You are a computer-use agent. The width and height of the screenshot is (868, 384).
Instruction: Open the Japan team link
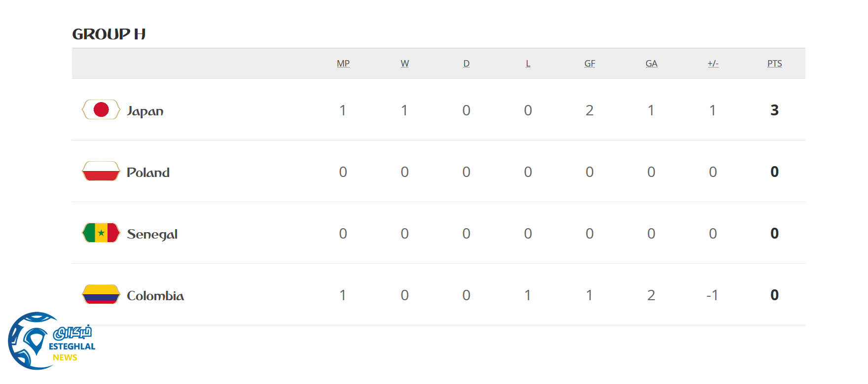pyautogui.click(x=145, y=111)
